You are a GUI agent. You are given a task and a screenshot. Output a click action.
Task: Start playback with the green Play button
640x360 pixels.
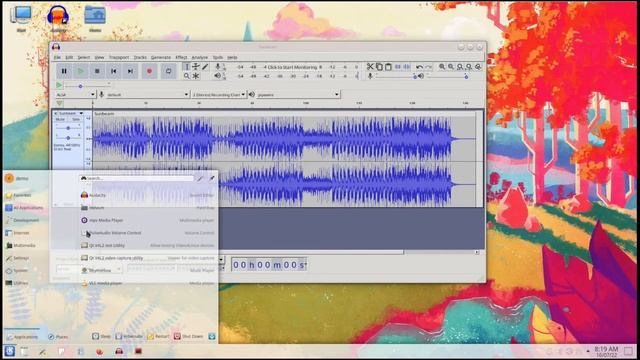pyautogui.click(x=81, y=71)
